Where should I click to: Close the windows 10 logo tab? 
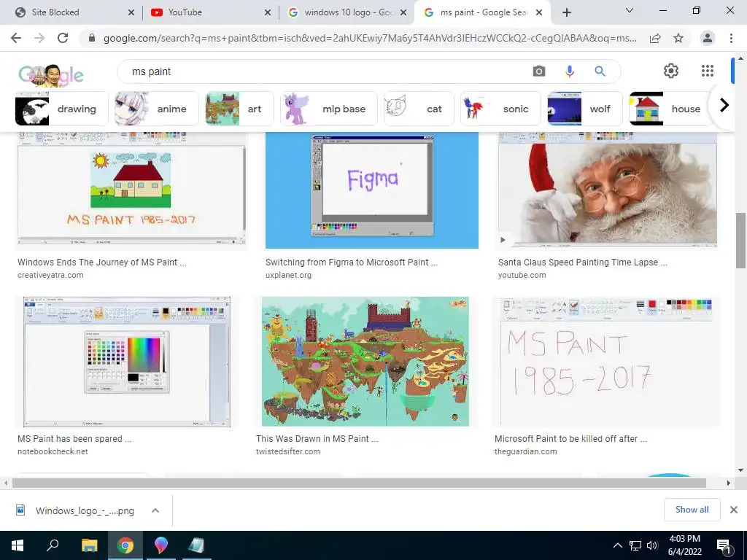403,12
